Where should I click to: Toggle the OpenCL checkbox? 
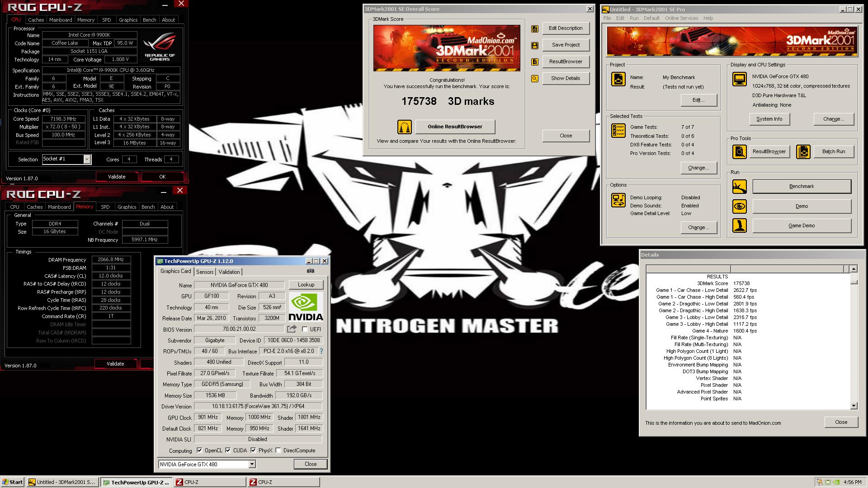pyautogui.click(x=199, y=450)
